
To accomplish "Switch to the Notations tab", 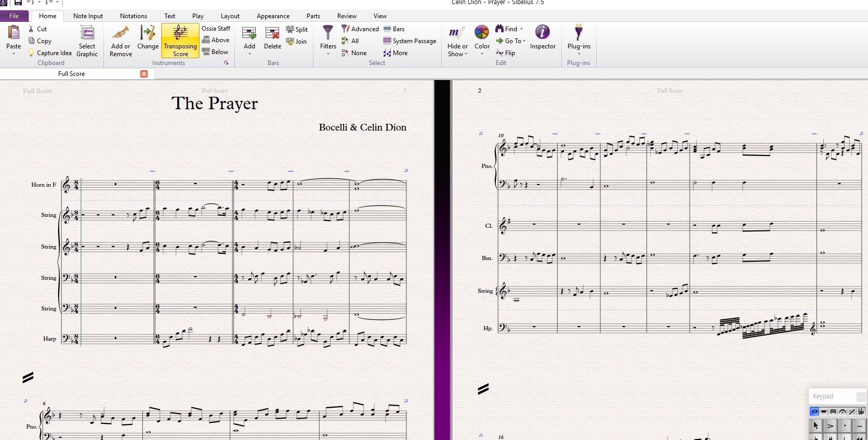I will (x=134, y=16).
